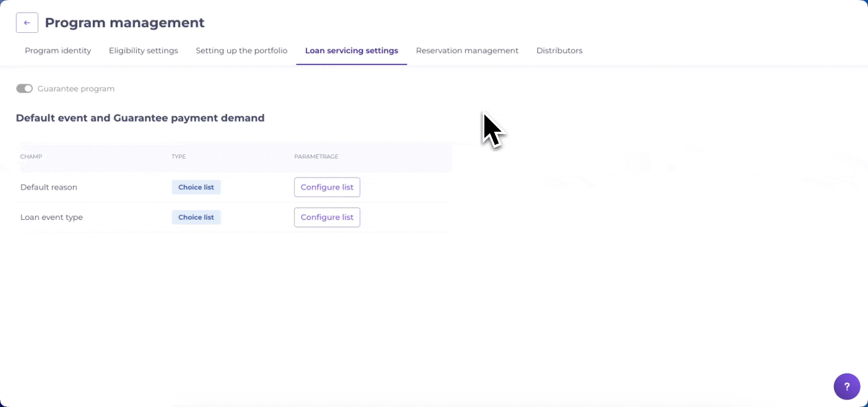The height and width of the screenshot is (407, 868).
Task: Click the Default event and Guarantee payment demand heading
Action: (140, 118)
